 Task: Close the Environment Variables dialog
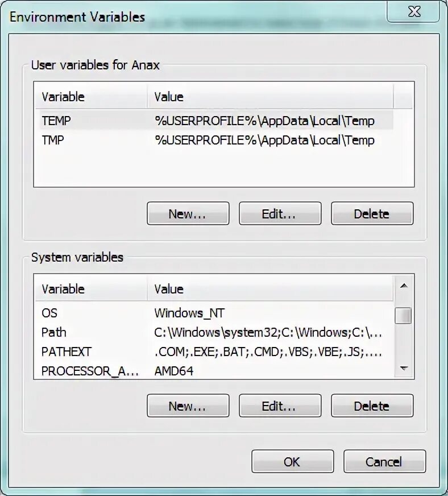click(413, 12)
